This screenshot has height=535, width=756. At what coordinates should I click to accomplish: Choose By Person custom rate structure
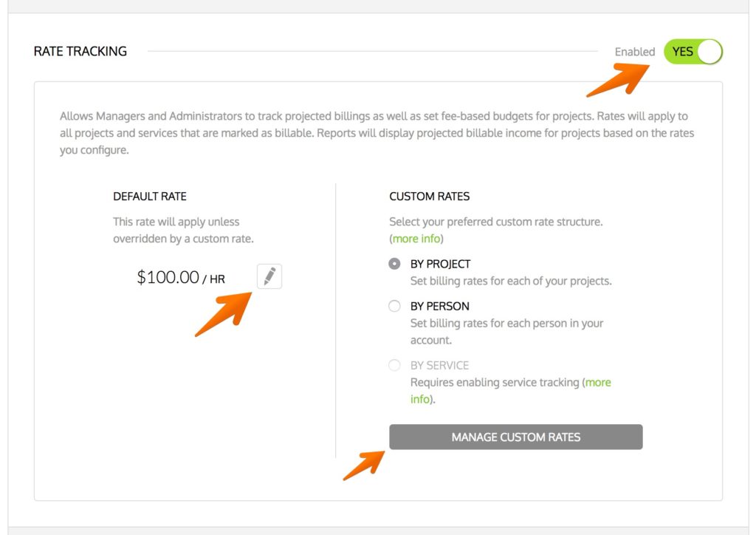[x=394, y=306]
